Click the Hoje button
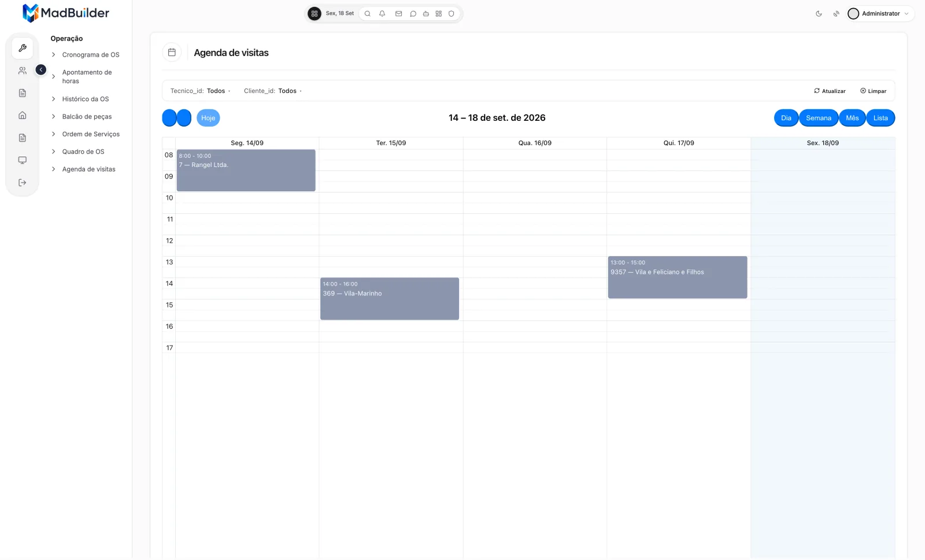This screenshot has height=560, width=925. (208, 118)
